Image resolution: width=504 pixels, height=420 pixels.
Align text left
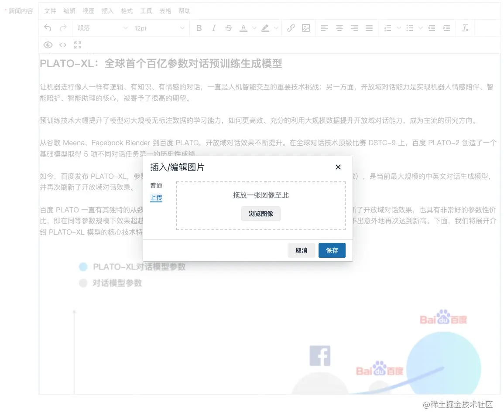click(325, 28)
